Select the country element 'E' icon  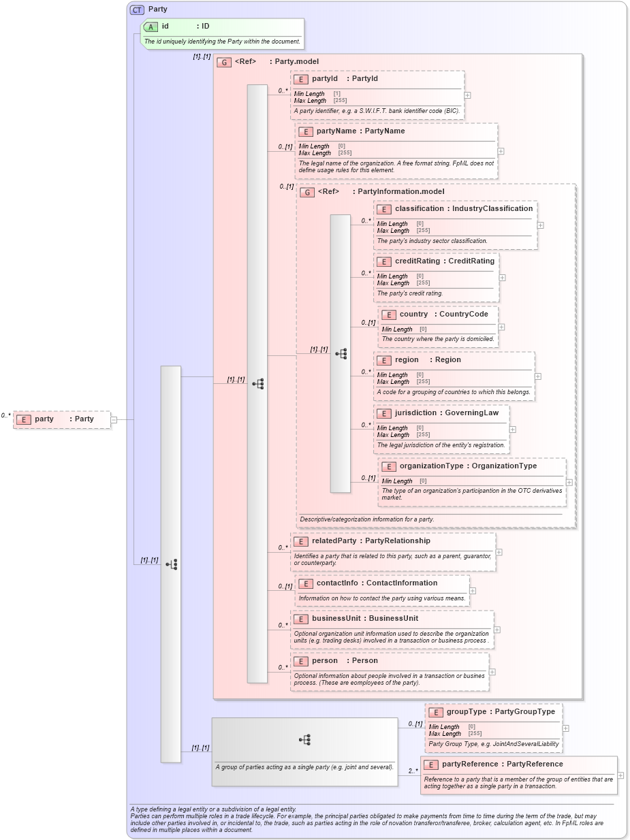(388, 314)
